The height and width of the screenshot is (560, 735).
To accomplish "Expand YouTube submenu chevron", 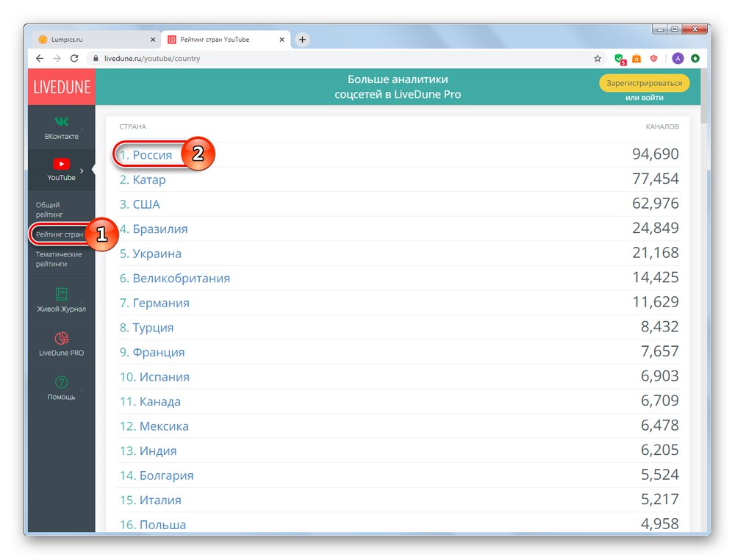I will (82, 170).
